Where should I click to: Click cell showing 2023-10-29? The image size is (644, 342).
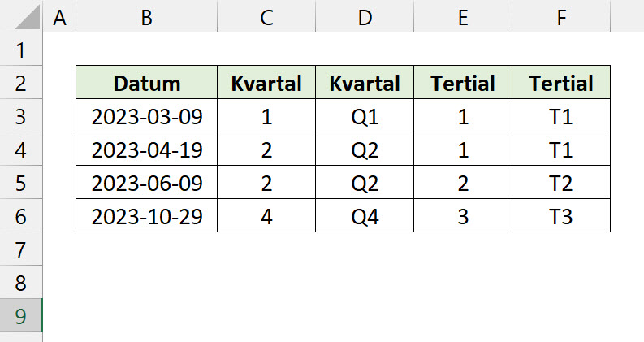coord(146,217)
